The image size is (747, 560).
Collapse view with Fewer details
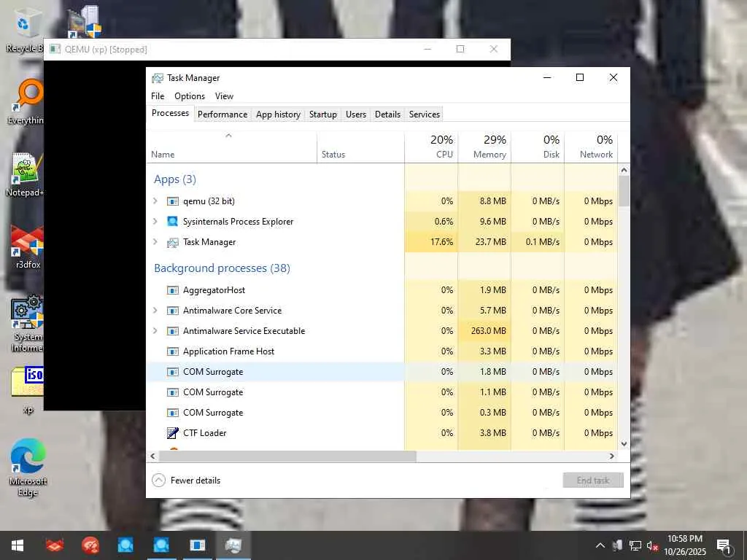(x=186, y=481)
